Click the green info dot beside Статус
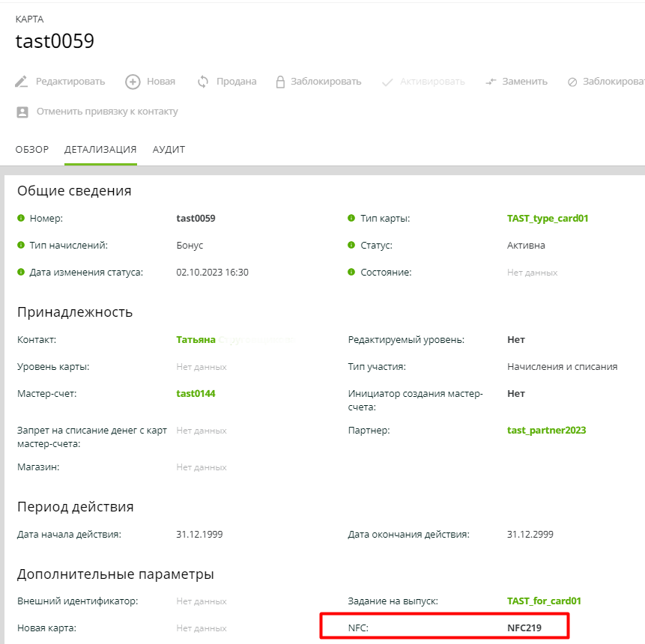 [x=351, y=246]
